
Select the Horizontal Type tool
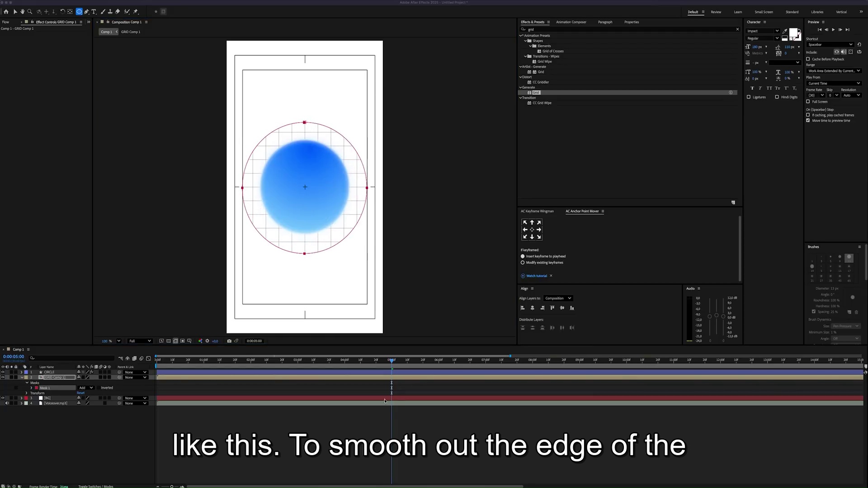(94, 12)
